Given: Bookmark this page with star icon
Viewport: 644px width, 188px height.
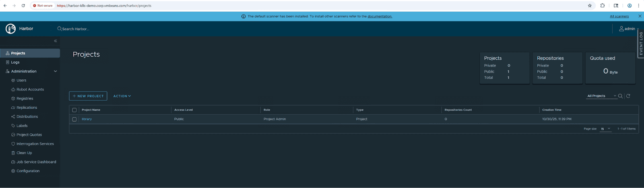Looking at the screenshot, I should [x=590, y=6].
